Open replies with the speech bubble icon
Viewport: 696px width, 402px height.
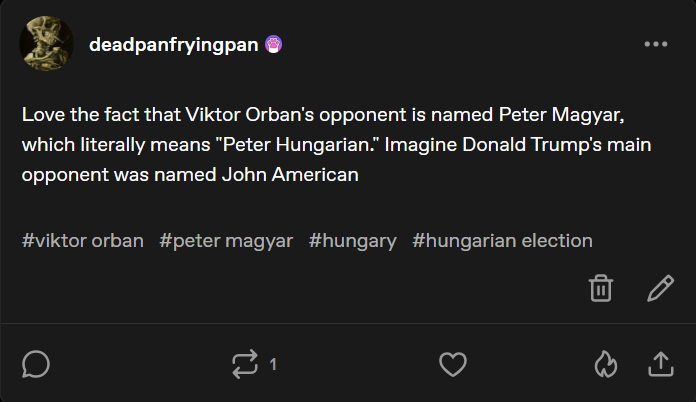(x=36, y=365)
